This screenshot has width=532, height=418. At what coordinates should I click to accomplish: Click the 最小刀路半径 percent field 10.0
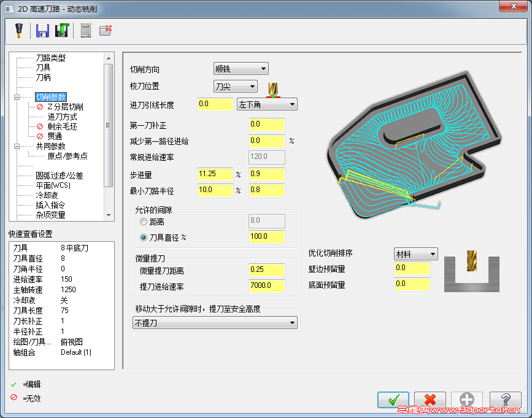[x=215, y=190]
